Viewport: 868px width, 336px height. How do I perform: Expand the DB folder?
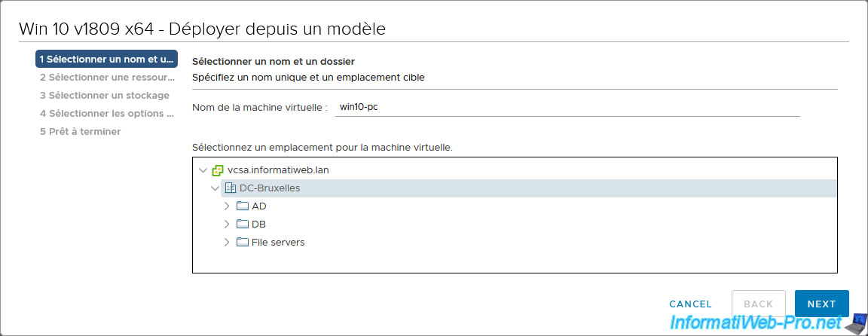(x=227, y=225)
